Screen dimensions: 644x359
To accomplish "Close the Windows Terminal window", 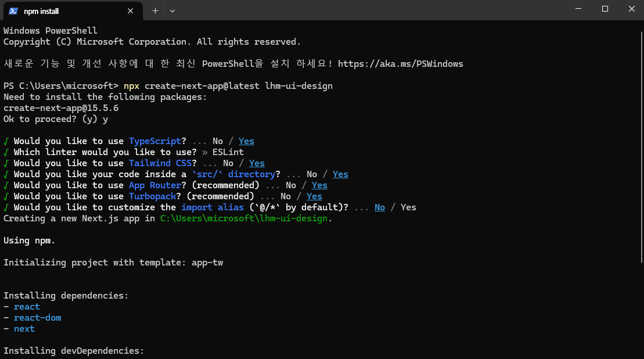I will pyautogui.click(x=631, y=9).
